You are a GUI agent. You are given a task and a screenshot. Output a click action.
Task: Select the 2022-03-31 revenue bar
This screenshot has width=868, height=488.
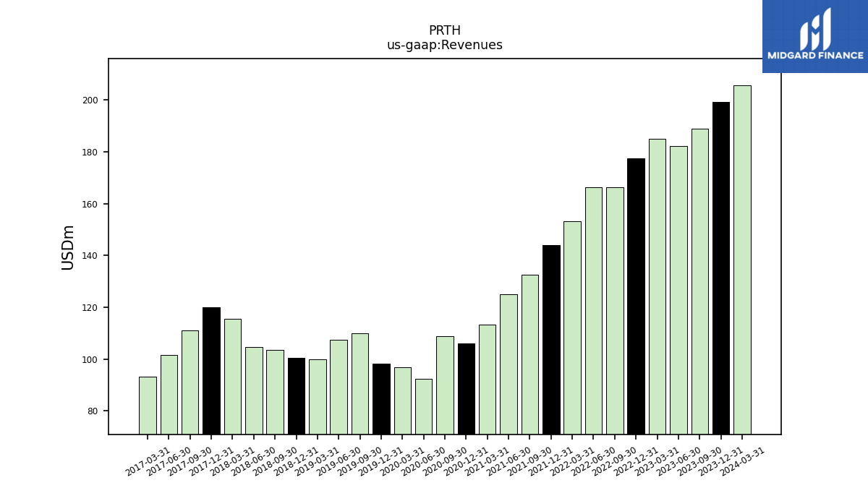pos(572,328)
